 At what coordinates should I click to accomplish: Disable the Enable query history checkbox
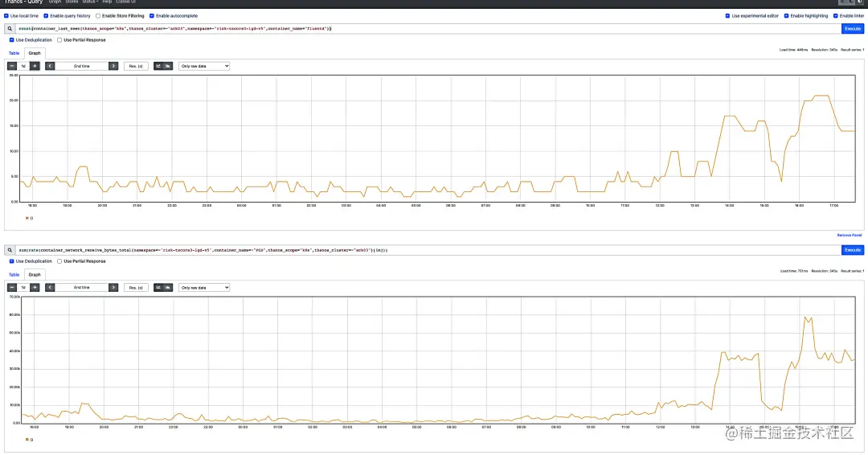pos(46,16)
